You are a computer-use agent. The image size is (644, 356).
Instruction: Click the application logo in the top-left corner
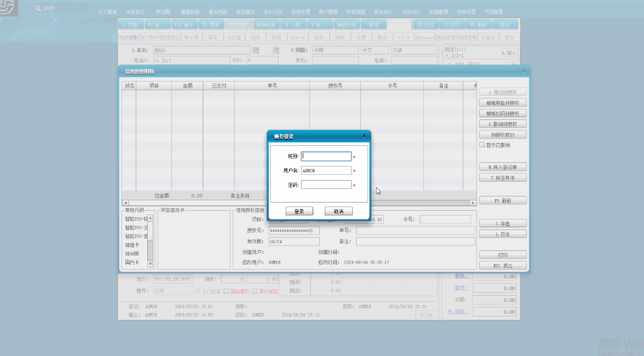point(9,8)
